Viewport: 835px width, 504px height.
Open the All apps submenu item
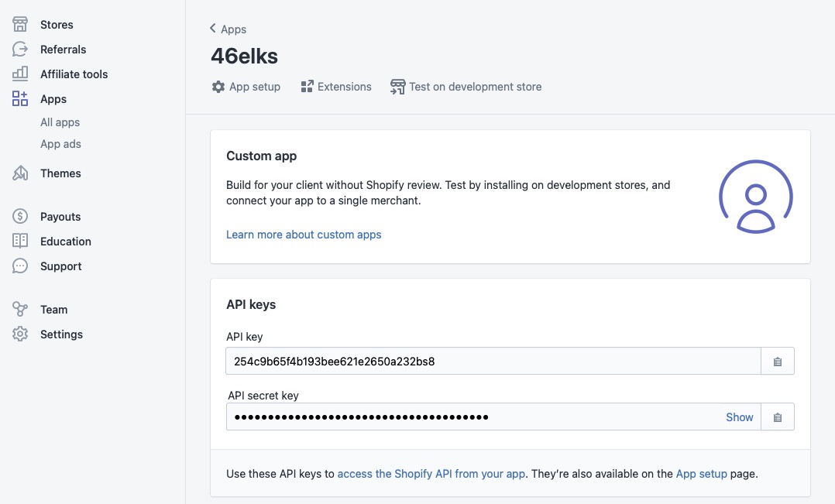(60, 122)
